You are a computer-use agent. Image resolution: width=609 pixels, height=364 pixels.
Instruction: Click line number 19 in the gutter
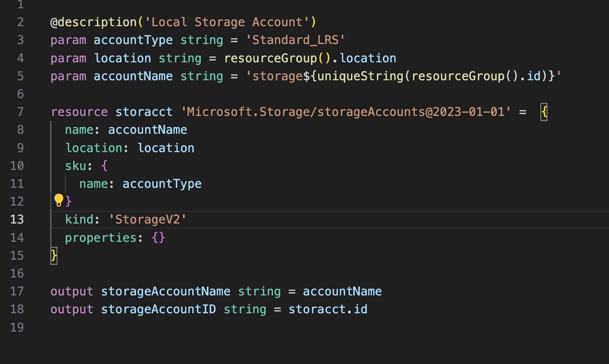point(17,327)
